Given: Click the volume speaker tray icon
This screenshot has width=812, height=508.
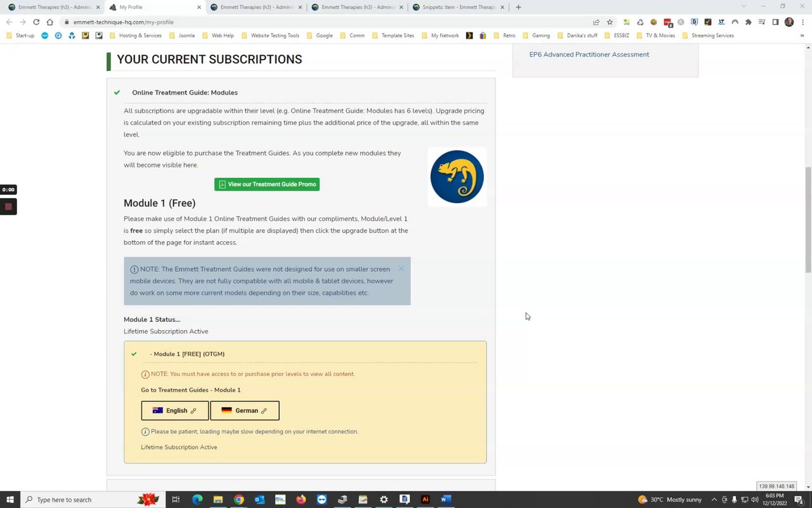Looking at the screenshot, I should [x=755, y=500].
